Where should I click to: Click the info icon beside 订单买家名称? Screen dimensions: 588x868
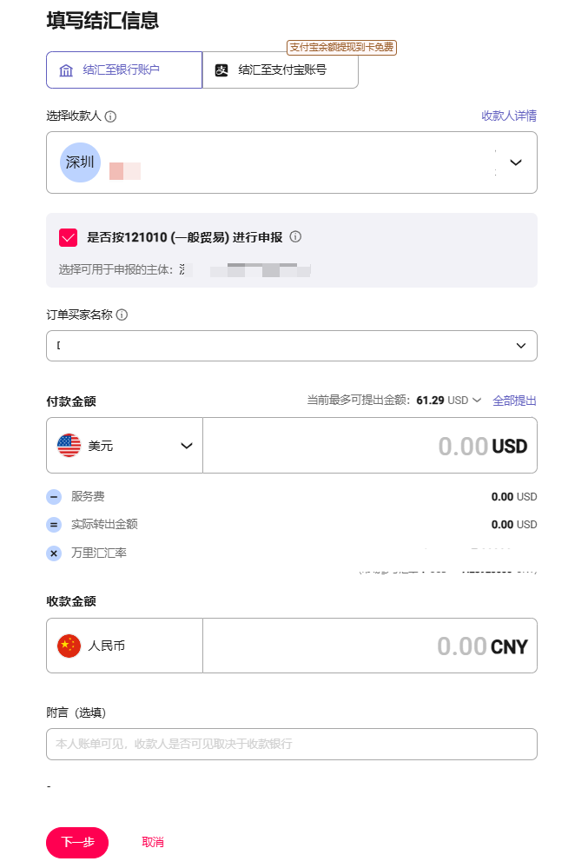pos(122,314)
